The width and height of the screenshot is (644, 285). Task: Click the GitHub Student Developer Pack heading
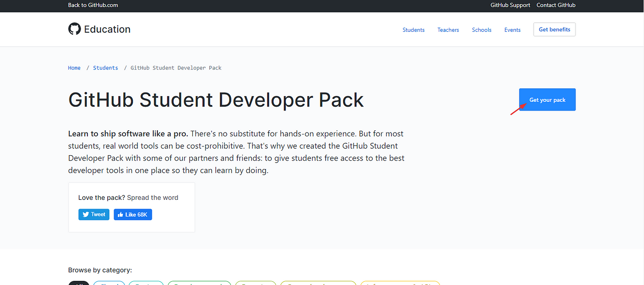click(216, 100)
